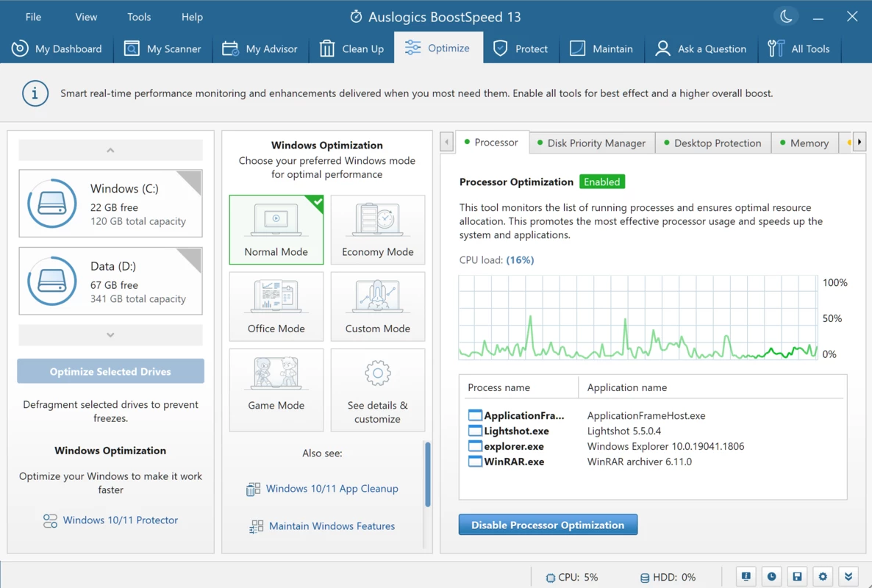Viewport: 872px width, 588px height.
Task: Click Data (D:) drive icon
Action: pos(51,282)
